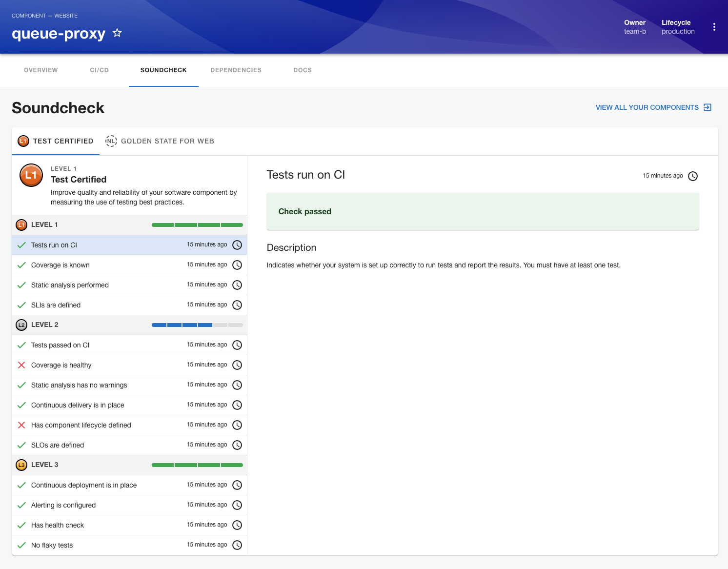Click the clock icon beside Tests run on CI title
Screen dimensions: 728x569
coord(692,176)
